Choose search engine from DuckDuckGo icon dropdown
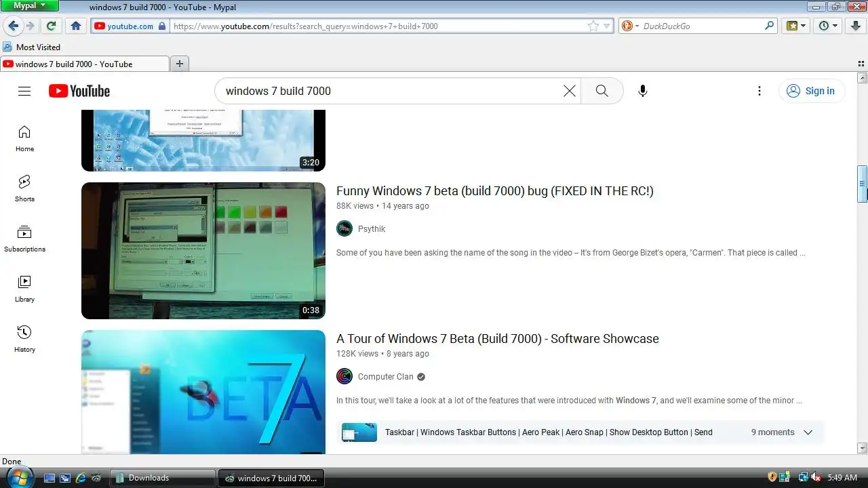Screen dimensions: 868x488 [x=630, y=26]
